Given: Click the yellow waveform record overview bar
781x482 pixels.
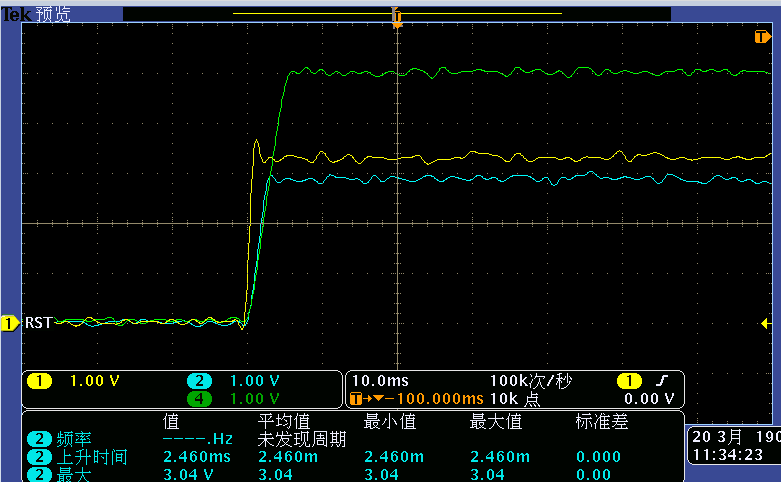Looking at the screenshot, I should point(397,13).
